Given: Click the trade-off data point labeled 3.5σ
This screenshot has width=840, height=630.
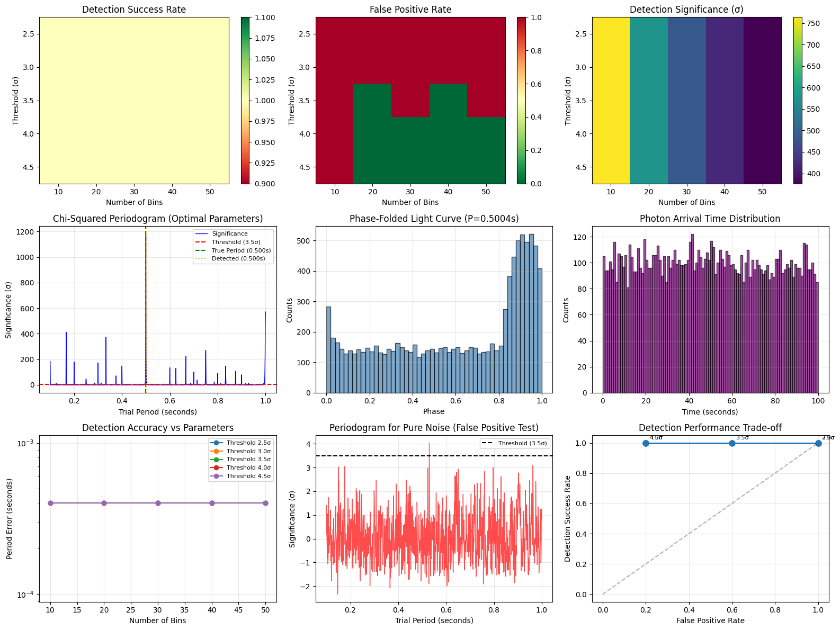Looking at the screenshot, I should point(732,443).
